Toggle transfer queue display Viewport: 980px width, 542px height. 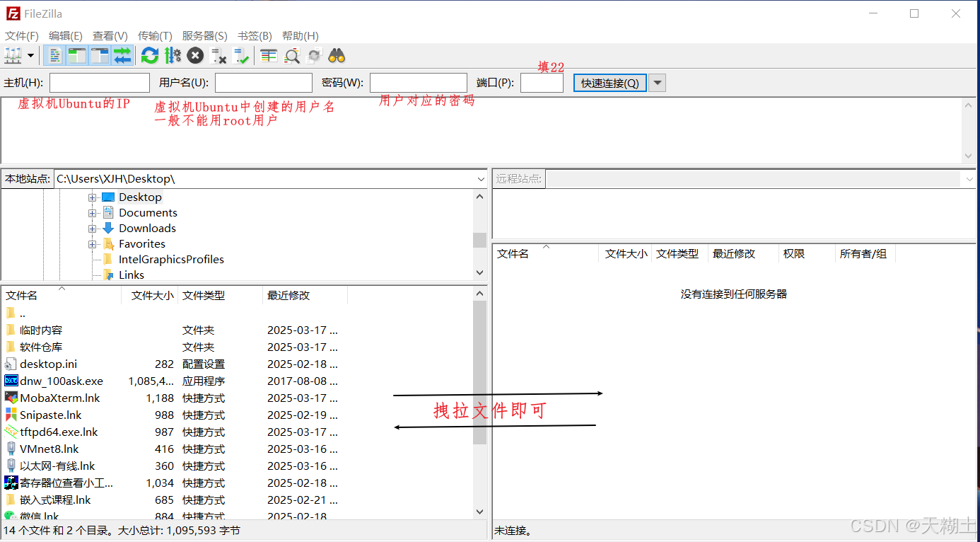(x=122, y=55)
